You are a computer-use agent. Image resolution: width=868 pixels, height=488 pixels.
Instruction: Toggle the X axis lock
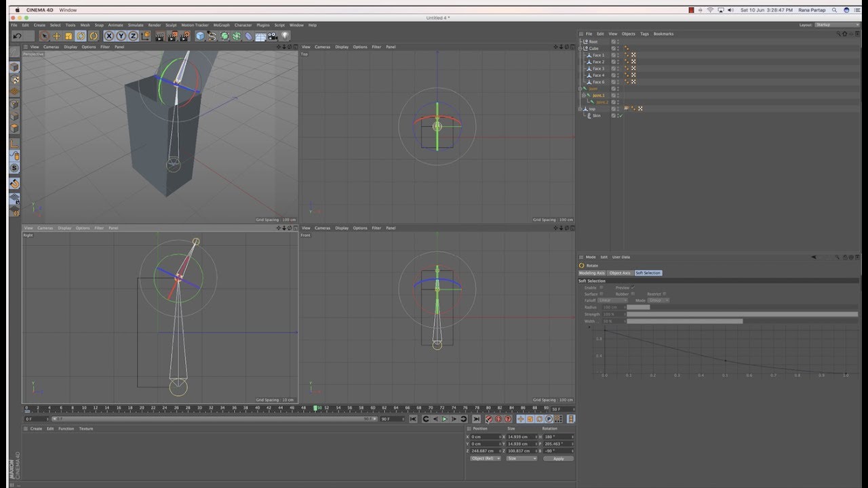point(108,36)
